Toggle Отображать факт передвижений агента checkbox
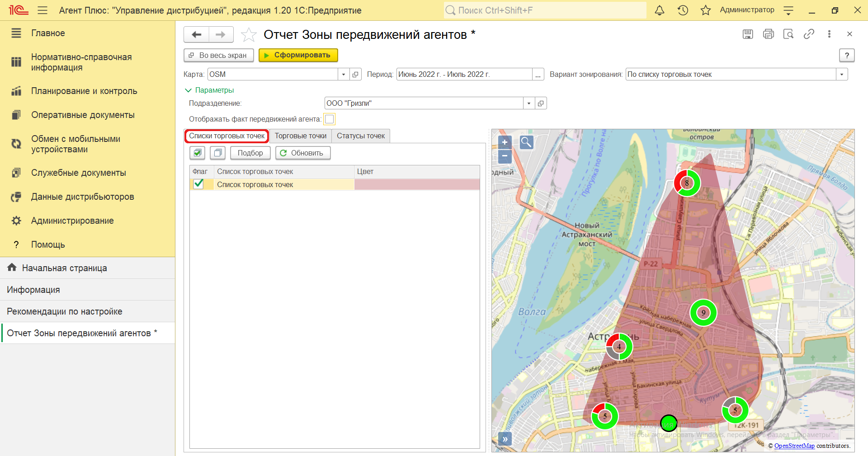Image resolution: width=868 pixels, height=456 pixels. 330,119
